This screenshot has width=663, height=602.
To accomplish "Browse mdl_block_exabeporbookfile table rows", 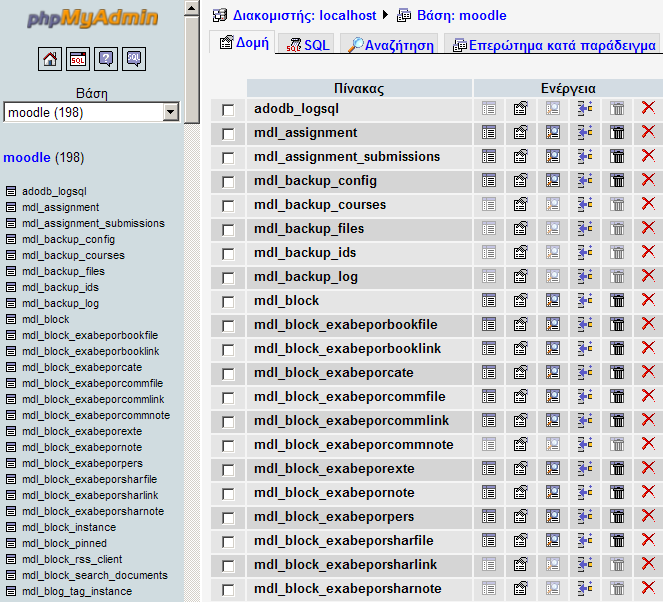I will point(489,325).
